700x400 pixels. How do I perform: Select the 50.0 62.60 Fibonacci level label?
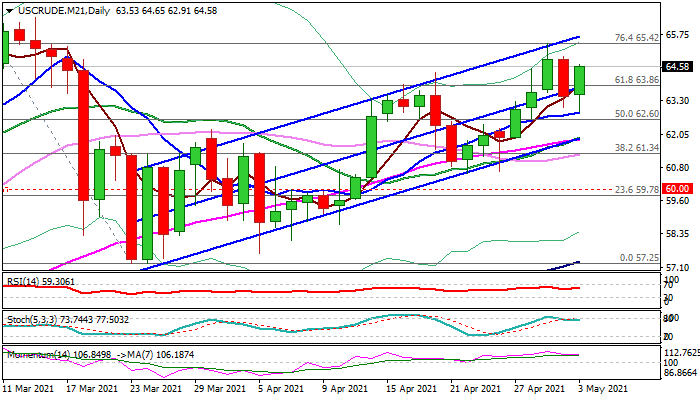(637, 114)
